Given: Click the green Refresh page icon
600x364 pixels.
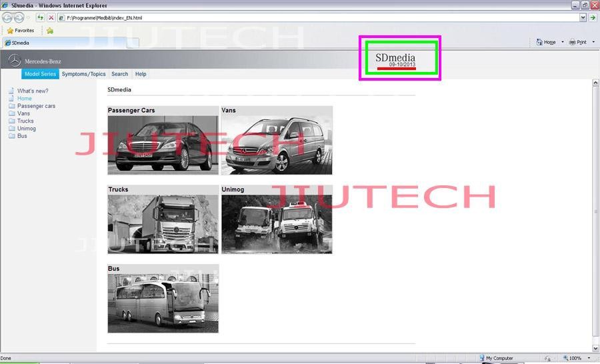Looking at the screenshot, I should tap(40, 17).
